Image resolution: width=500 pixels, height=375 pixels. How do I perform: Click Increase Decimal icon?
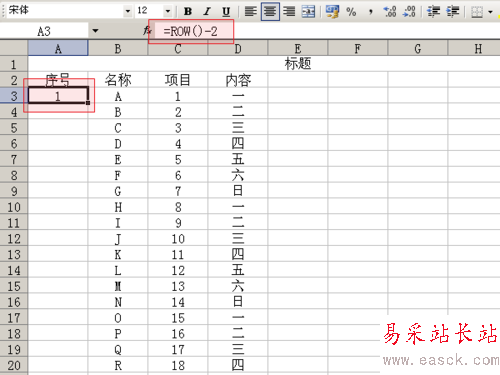pyautogui.click(x=390, y=12)
